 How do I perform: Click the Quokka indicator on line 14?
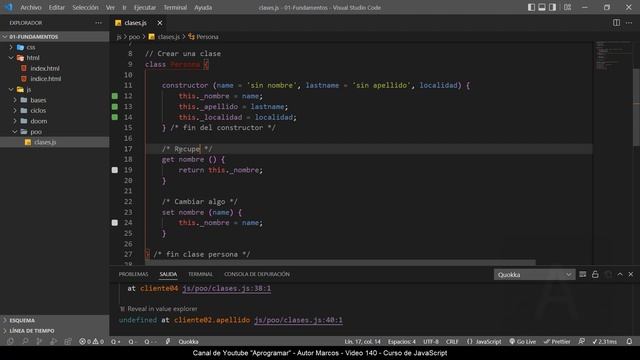coord(115,117)
